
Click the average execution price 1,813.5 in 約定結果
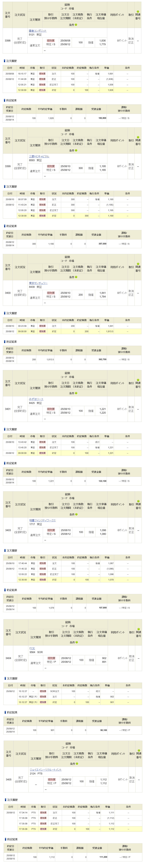tap(50, 360)
